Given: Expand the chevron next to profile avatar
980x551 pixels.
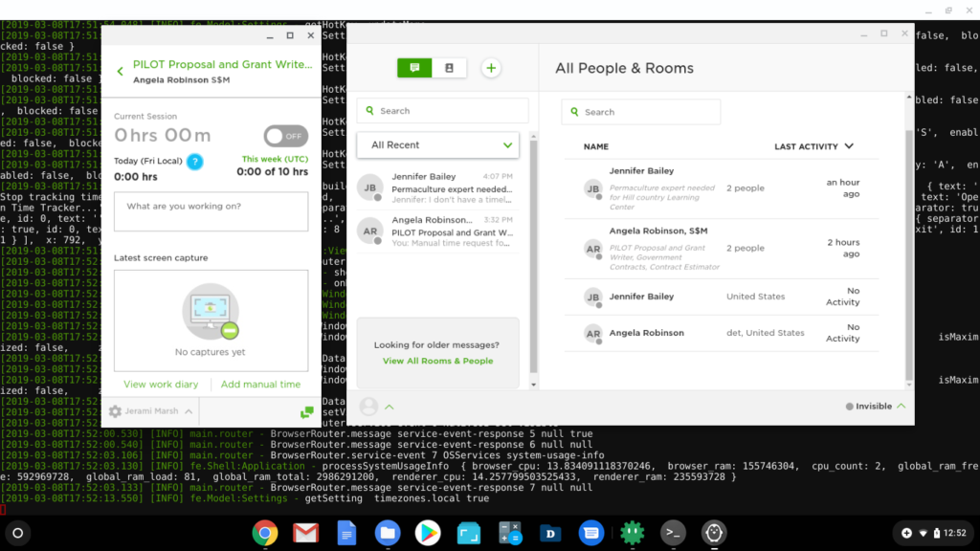Looking at the screenshot, I should coord(390,407).
